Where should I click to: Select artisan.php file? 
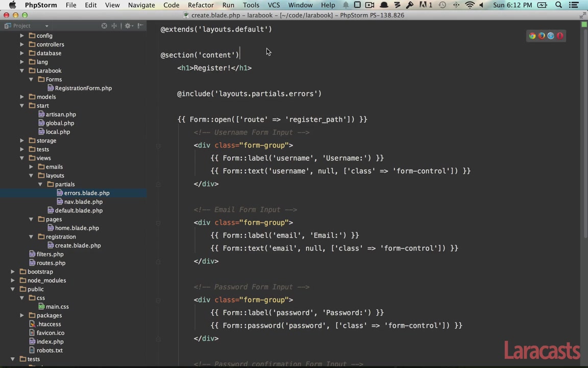(61, 114)
